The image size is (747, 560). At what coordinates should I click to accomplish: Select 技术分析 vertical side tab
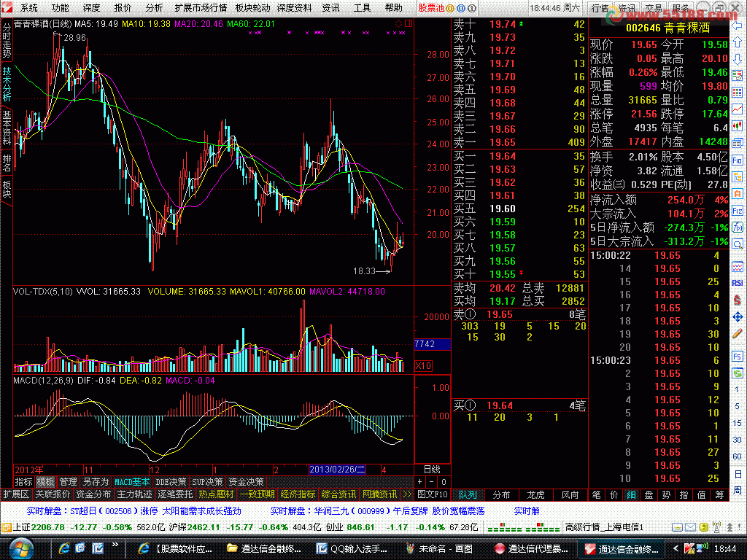coord(7,84)
